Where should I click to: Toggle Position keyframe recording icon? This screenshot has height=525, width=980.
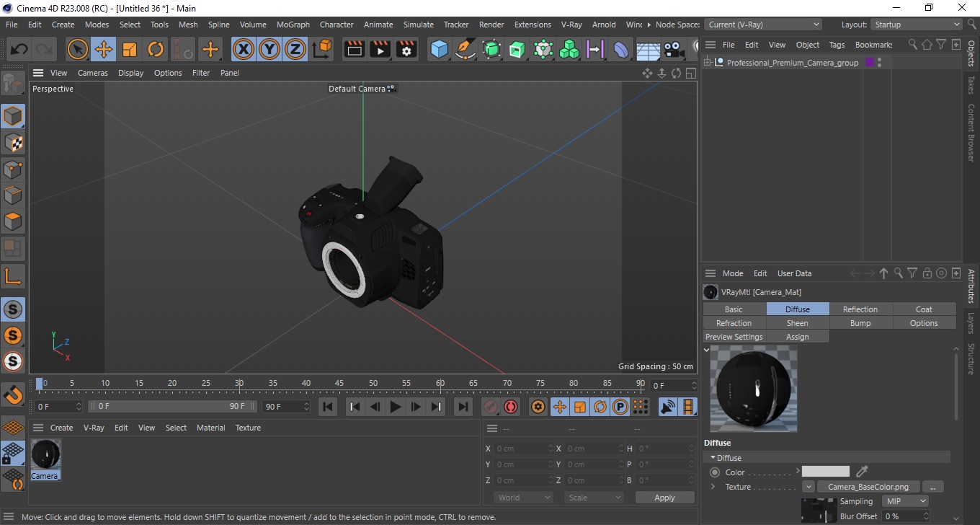(x=559, y=407)
